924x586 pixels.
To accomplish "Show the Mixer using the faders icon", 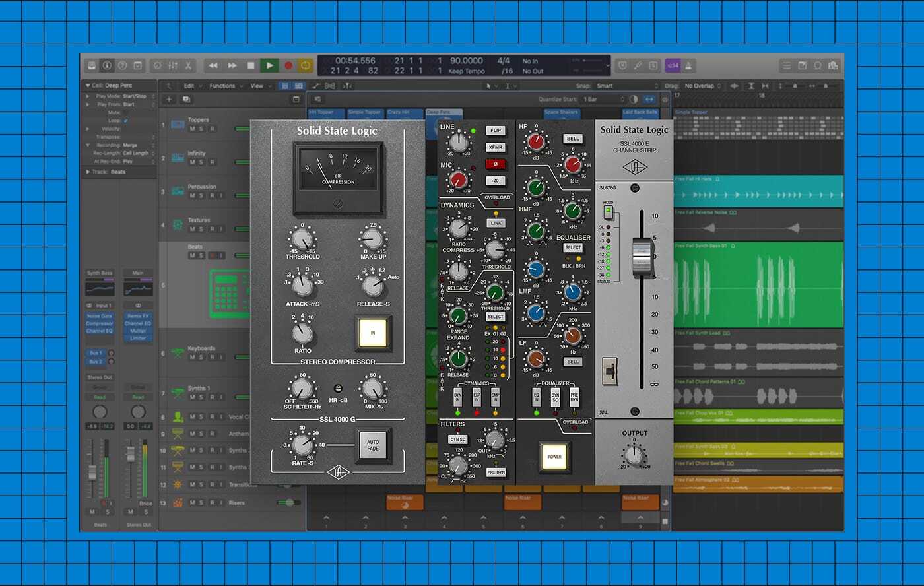I will point(173,65).
